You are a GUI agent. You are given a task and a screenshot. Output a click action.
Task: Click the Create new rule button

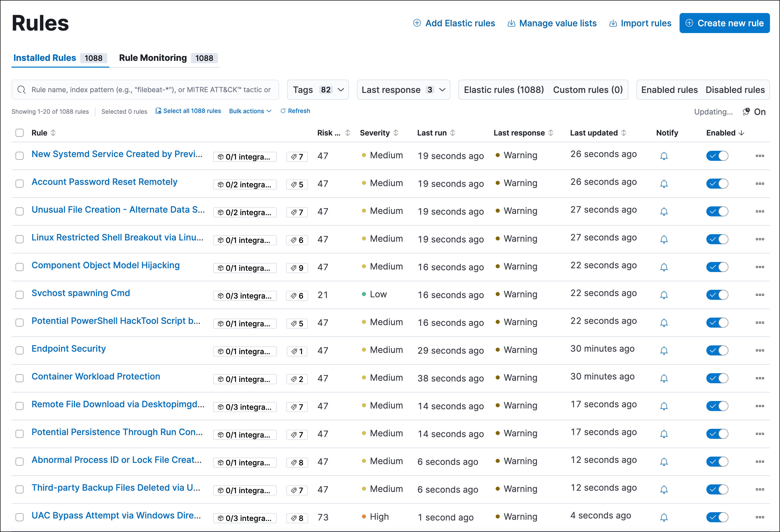[724, 23]
